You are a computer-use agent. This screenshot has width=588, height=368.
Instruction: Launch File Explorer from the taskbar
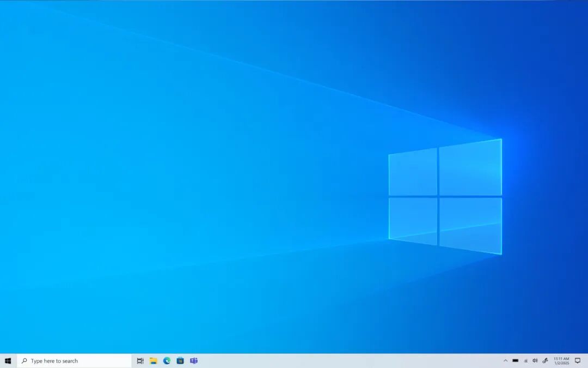click(x=154, y=361)
